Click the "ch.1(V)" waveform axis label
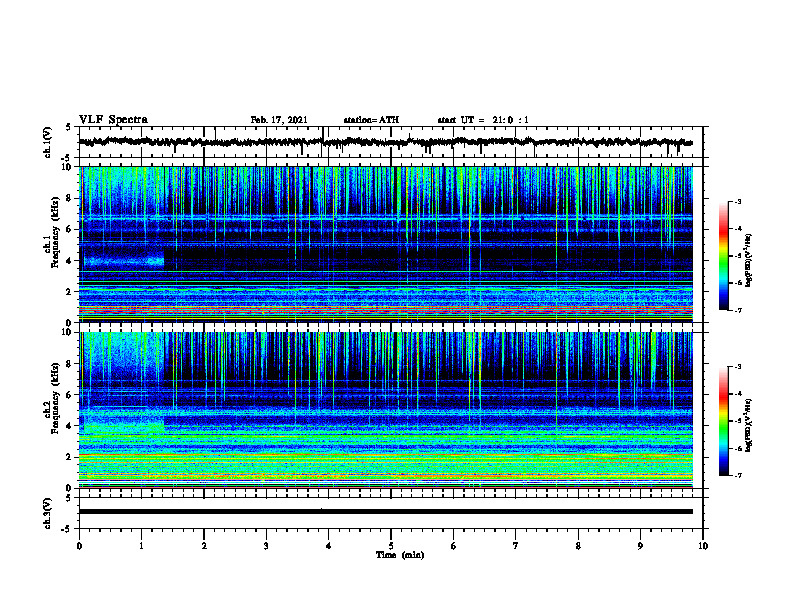 tap(48, 142)
